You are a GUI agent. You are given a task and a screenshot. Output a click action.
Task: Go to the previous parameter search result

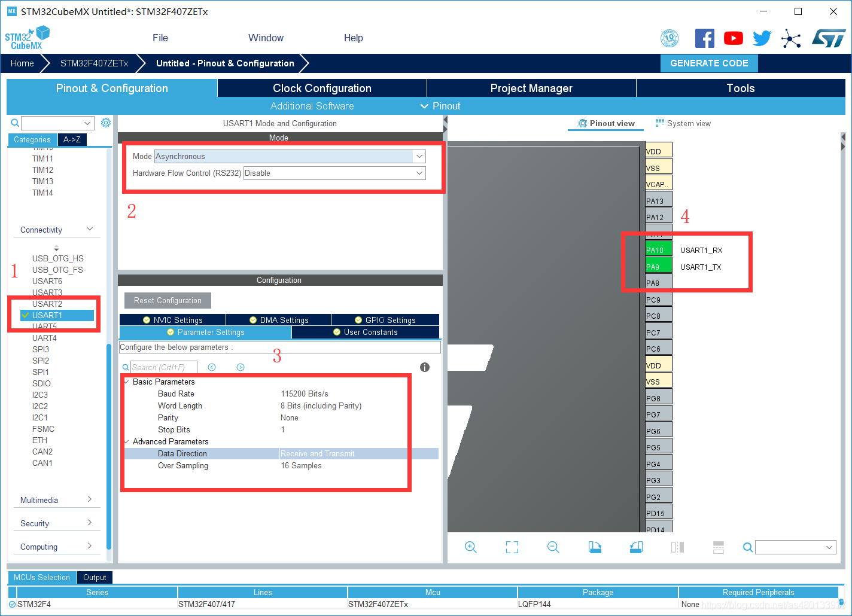coord(212,367)
